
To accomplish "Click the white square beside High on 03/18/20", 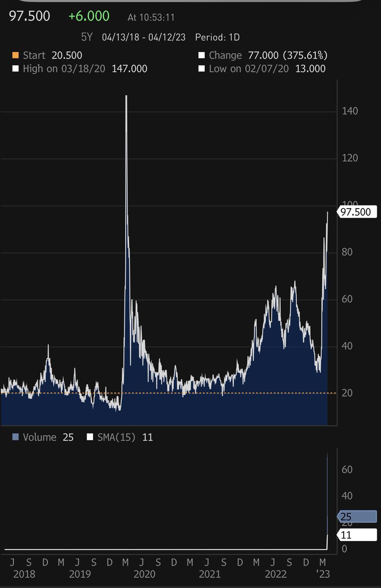I will 15,69.
